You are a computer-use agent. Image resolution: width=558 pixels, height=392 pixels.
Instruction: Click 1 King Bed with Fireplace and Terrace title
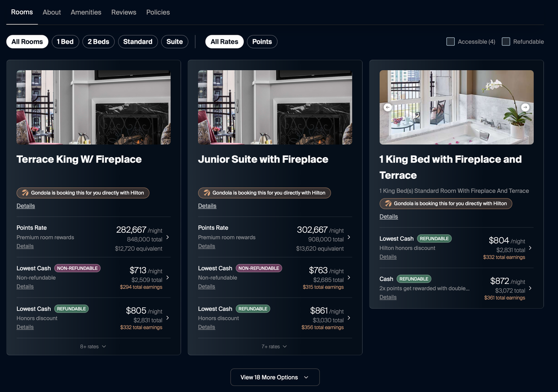451,167
